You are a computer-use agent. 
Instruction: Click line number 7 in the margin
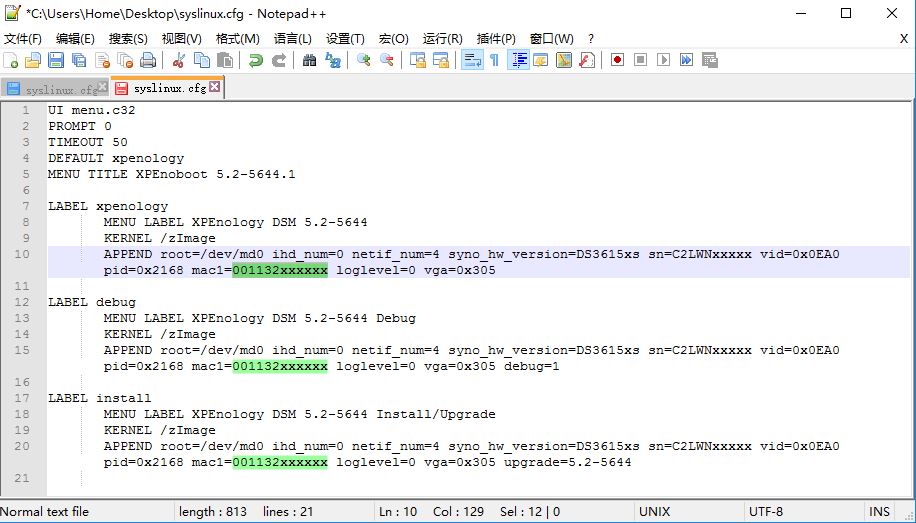click(x=26, y=206)
